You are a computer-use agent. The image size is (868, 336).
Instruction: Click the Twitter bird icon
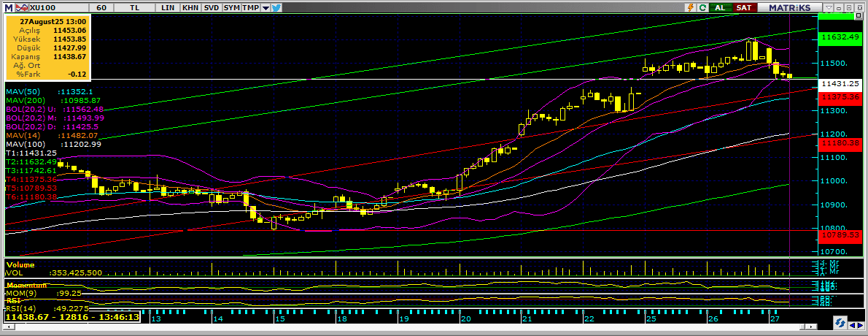tap(276, 7)
